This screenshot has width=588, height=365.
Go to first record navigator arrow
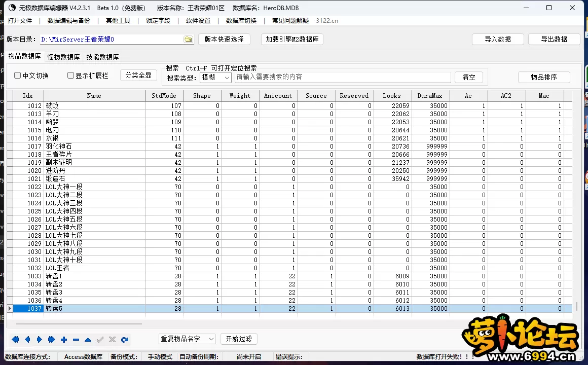click(15, 340)
